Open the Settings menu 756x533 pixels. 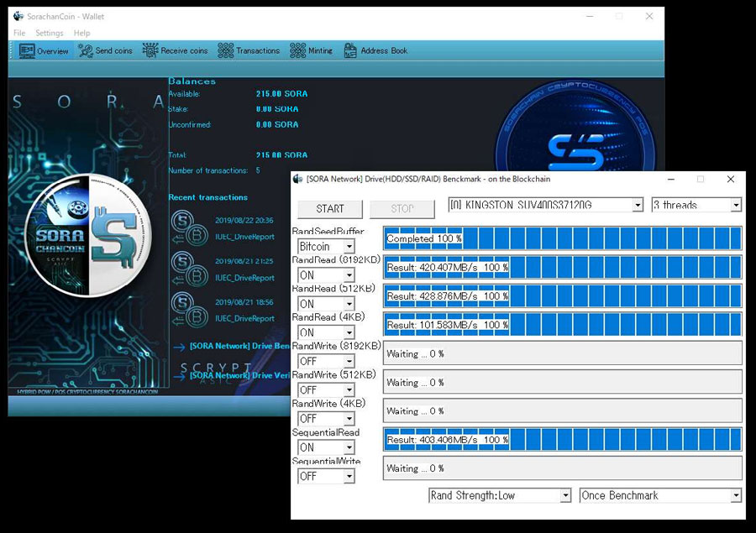[x=50, y=33]
